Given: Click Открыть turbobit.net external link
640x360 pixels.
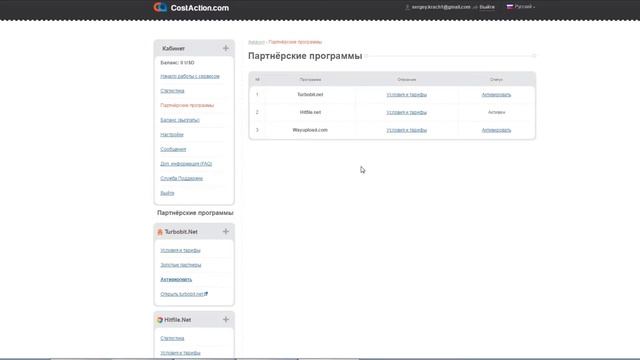Looking at the screenshot, I should pos(184,294).
